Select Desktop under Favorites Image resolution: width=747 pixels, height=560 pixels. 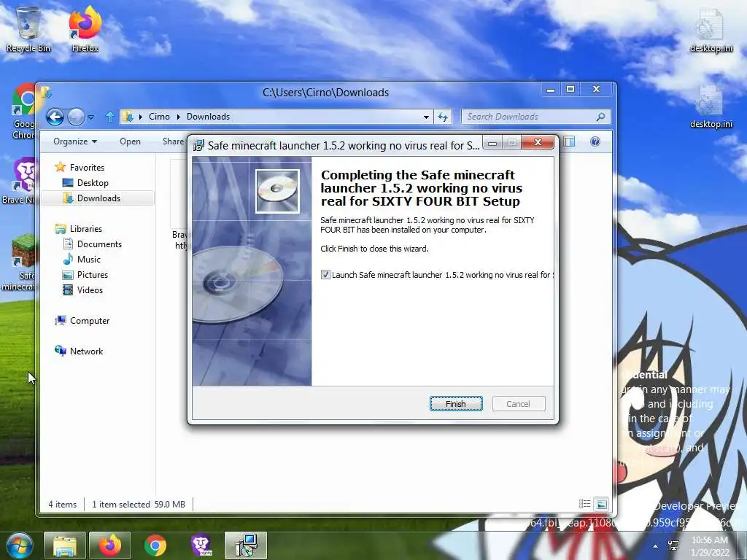[x=86, y=183]
